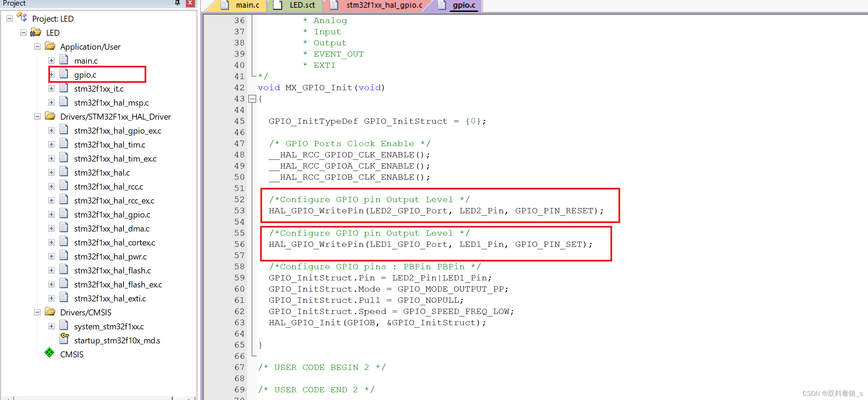Place cursor on MX_GPIO_Init function name
Viewport: 868px width, 400px height.
click(318, 87)
